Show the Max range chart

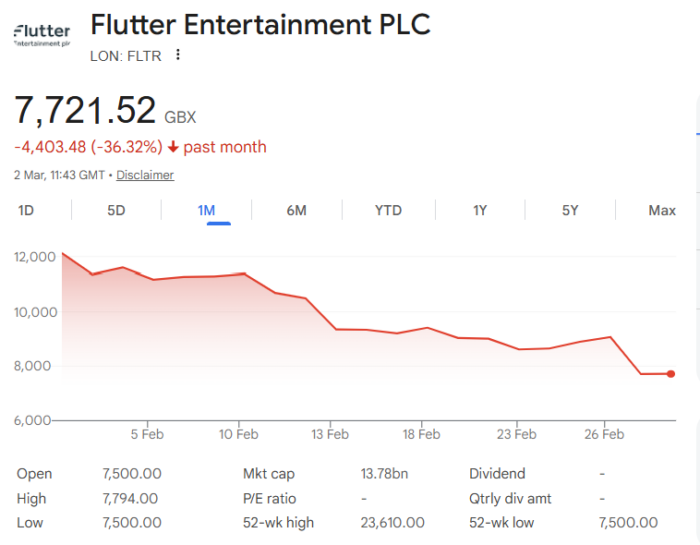click(662, 210)
